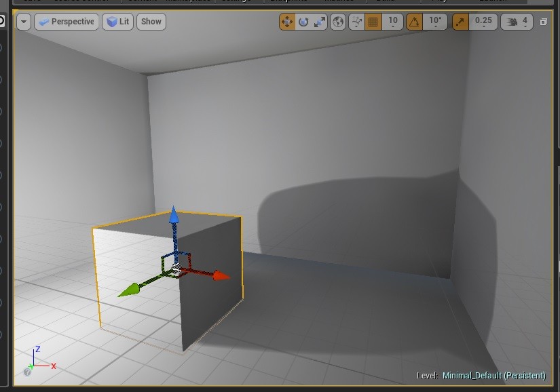Toggle grid snapping on or off
This screenshot has height=392, width=560.
373,22
